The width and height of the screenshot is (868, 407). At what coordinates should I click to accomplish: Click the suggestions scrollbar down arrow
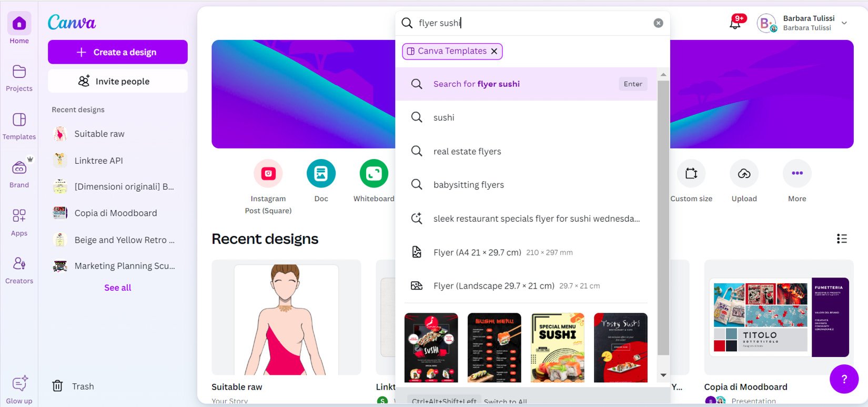pos(663,375)
